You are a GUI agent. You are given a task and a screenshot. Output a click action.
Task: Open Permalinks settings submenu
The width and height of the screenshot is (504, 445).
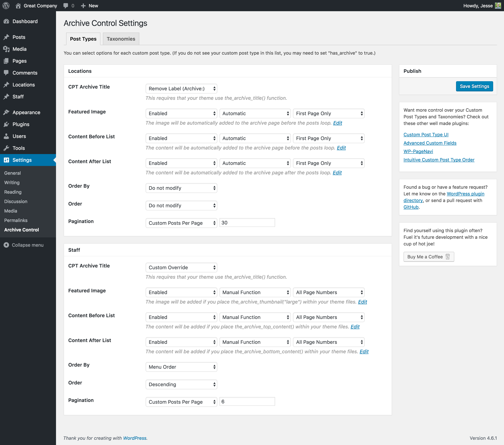click(x=16, y=220)
